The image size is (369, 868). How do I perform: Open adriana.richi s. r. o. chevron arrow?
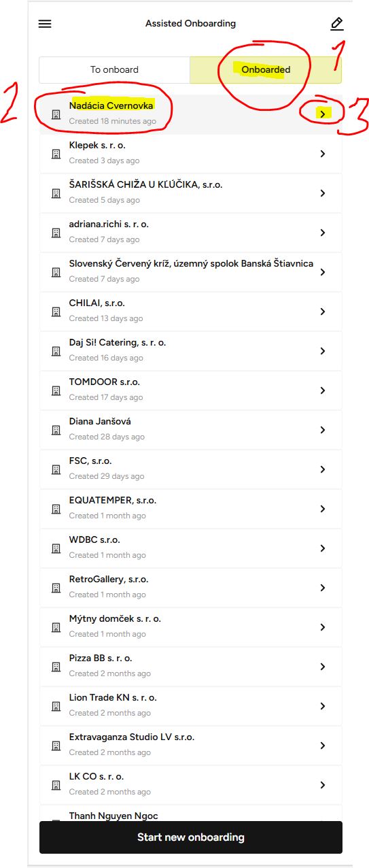pos(323,233)
